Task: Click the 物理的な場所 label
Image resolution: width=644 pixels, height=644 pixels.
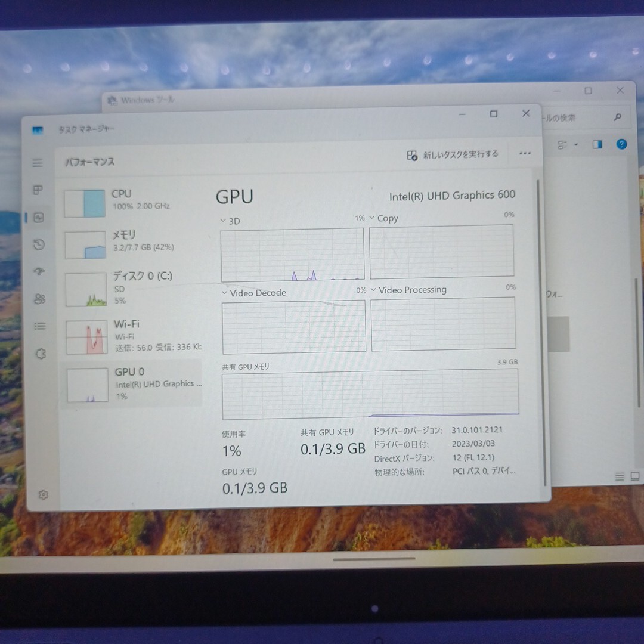Action: coord(399,472)
